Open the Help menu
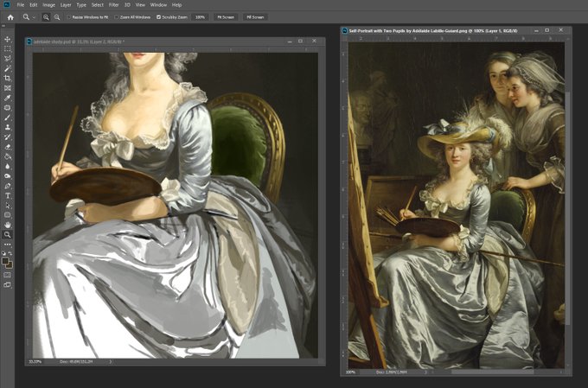The image size is (588, 388). coord(176,5)
